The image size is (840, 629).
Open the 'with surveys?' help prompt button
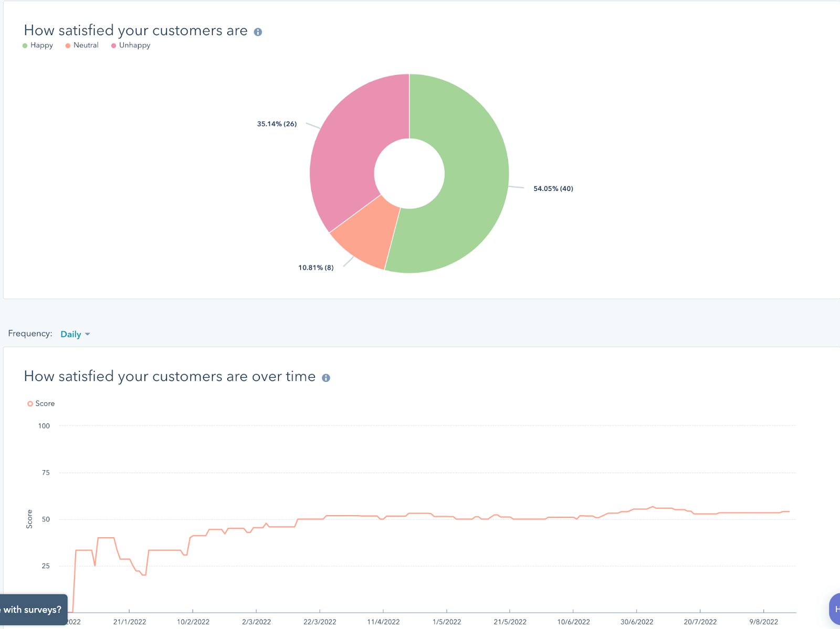33,610
